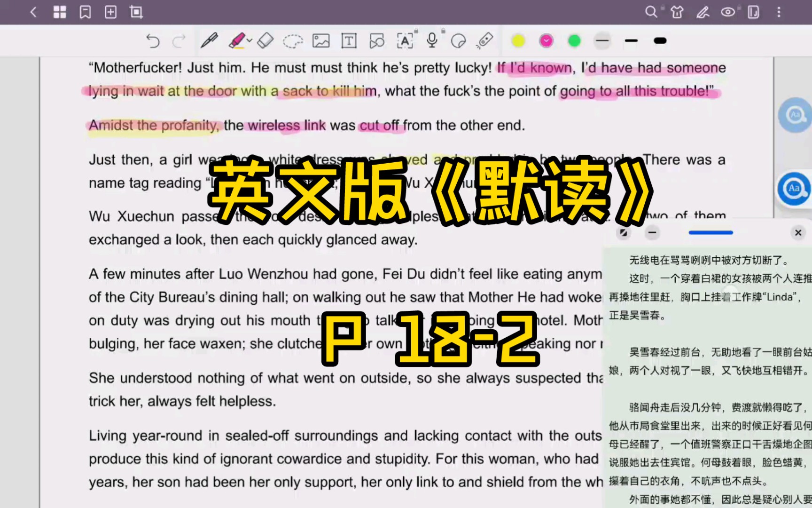
Task: Tap the bookmark icon in the top bar
Action: [85, 12]
